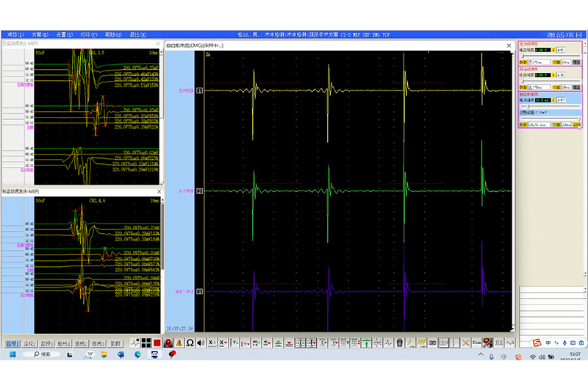Open the Omega impedance check icon

coord(190,343)
